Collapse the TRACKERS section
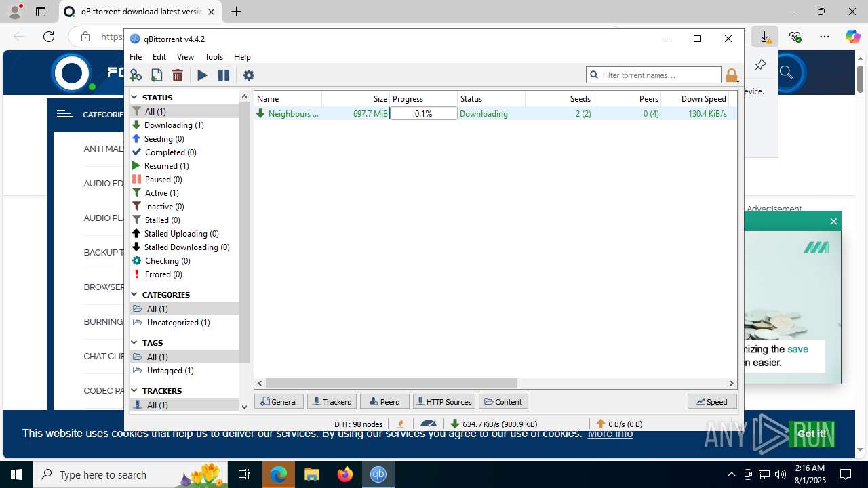 coord(134,390)
